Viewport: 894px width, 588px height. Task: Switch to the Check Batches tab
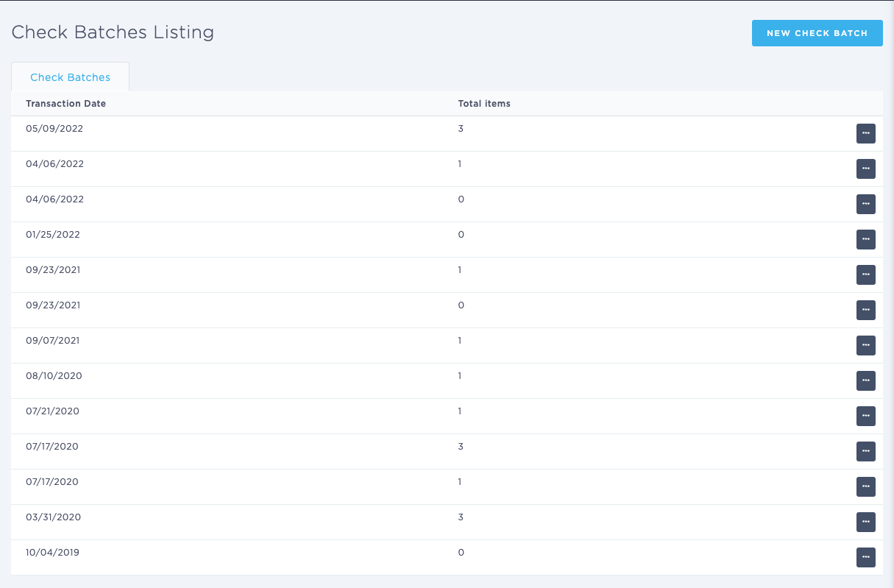tap(70, 77)
